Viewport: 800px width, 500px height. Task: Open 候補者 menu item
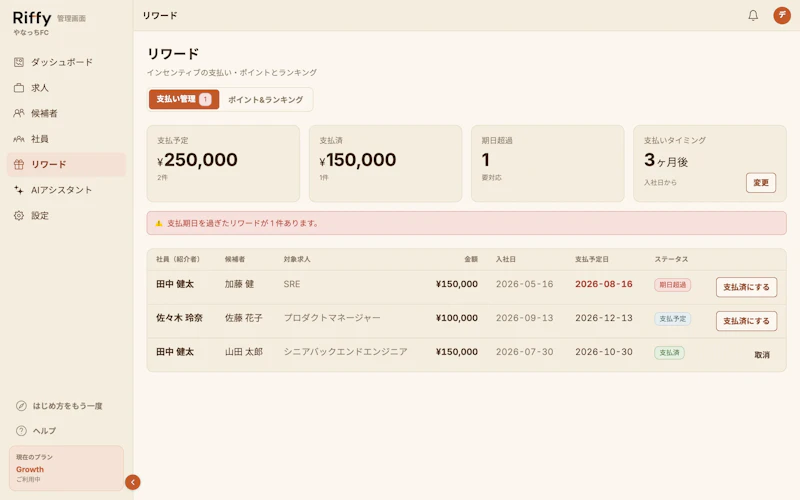coord(66,113)
